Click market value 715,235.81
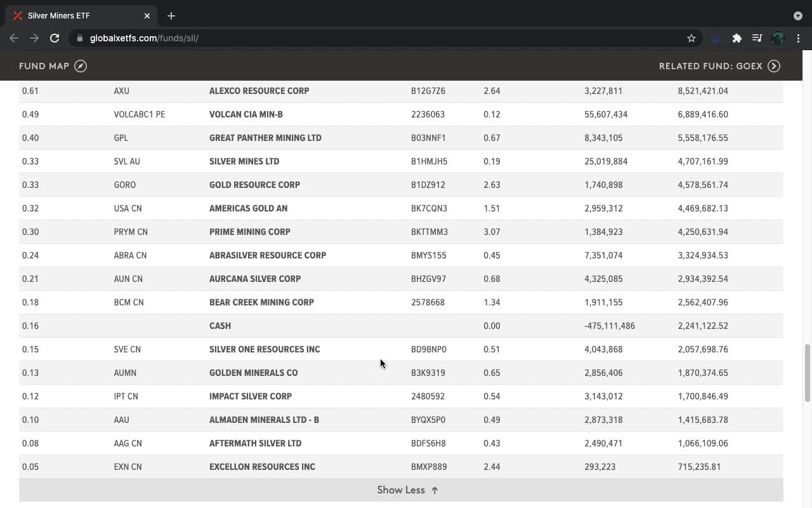The width and height of the screenshot is (812, 508). (x=699, y=467)
